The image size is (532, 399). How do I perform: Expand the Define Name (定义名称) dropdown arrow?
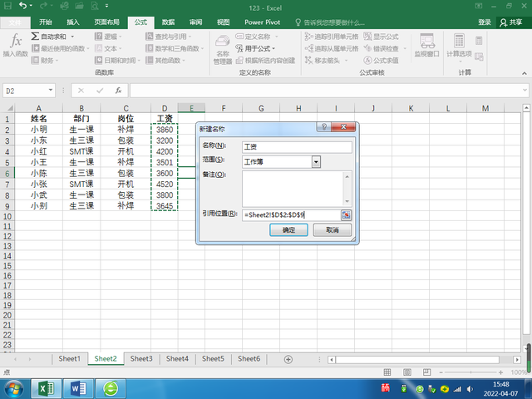pyautogui.click(x=277, y=37)
